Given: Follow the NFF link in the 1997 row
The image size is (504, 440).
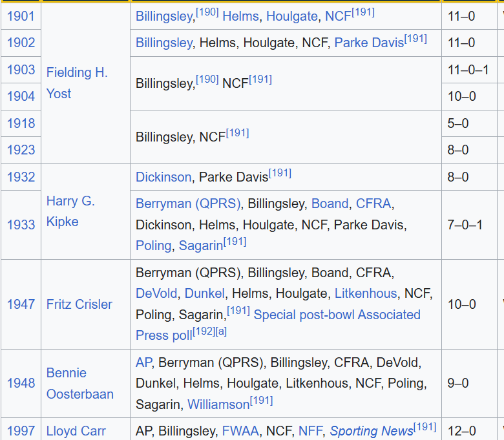Looking at the screenshot, I should (310, 431).
